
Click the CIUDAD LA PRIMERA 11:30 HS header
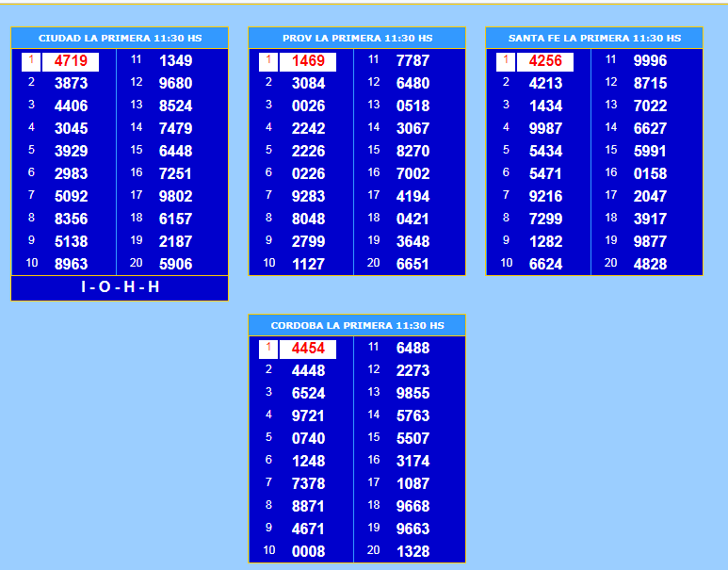tap(120, 39)
